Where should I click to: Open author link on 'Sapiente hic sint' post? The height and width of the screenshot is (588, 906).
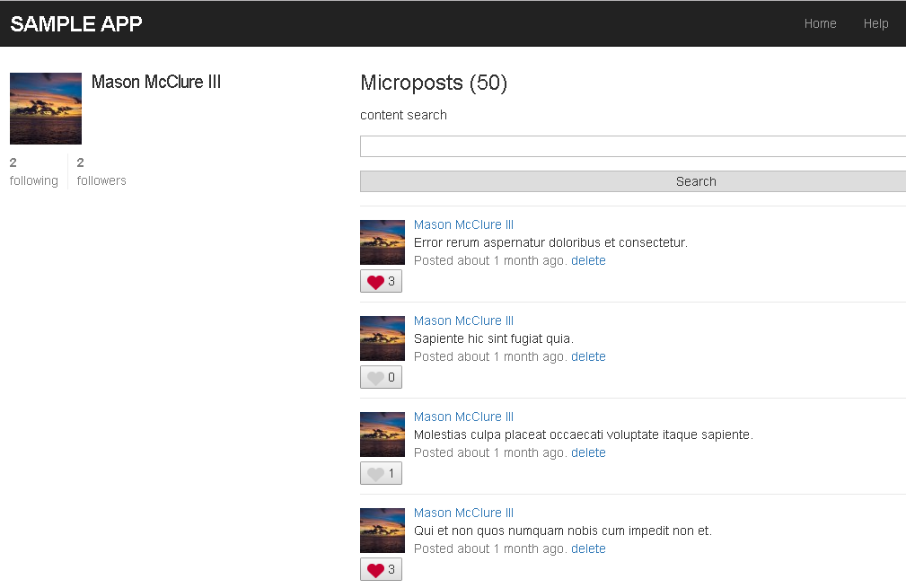(x=463, y=320)
